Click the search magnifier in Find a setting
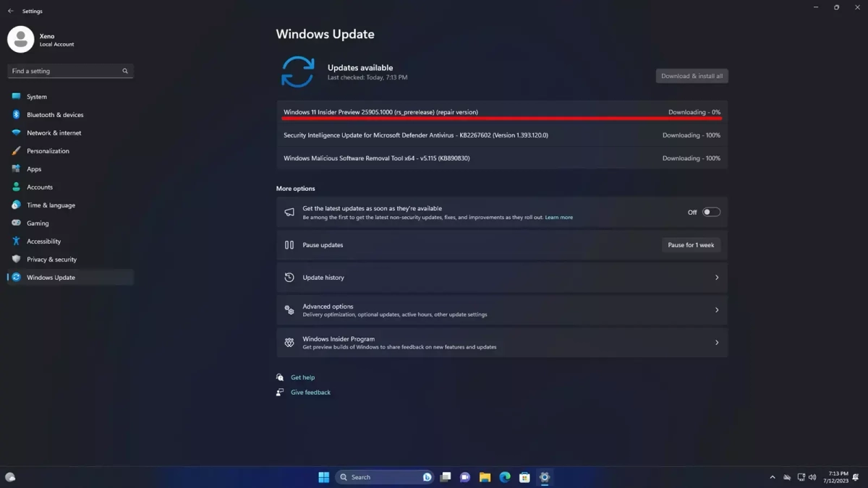The width and height of the screenshot is (868, 488). pyautogui.click(x=125, y=71)
